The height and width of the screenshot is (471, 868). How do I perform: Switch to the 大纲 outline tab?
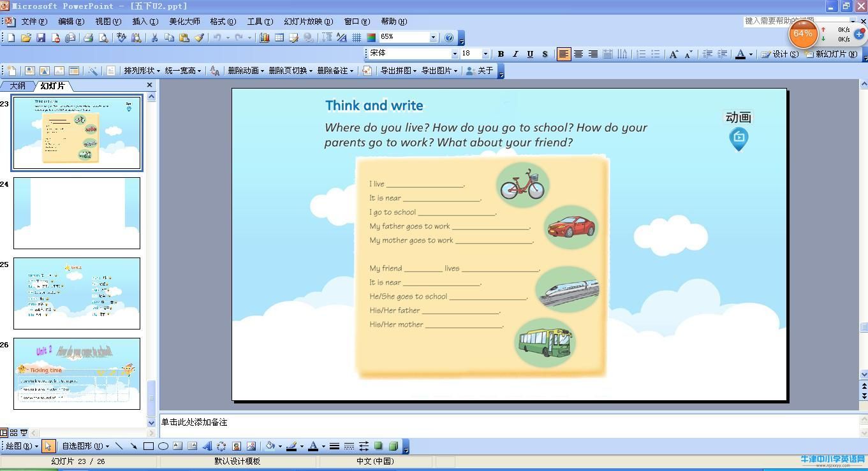[x=18, y=85]
